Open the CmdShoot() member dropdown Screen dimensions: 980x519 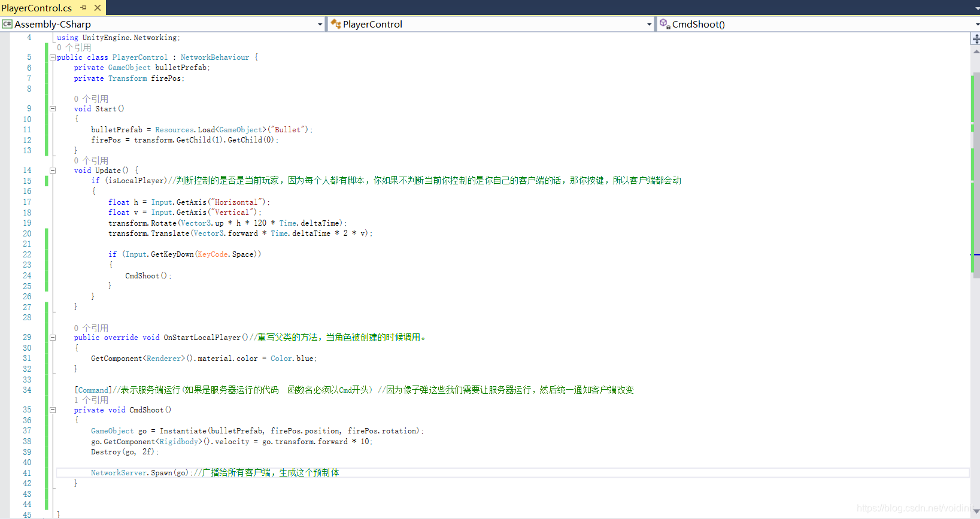point(976,25)
